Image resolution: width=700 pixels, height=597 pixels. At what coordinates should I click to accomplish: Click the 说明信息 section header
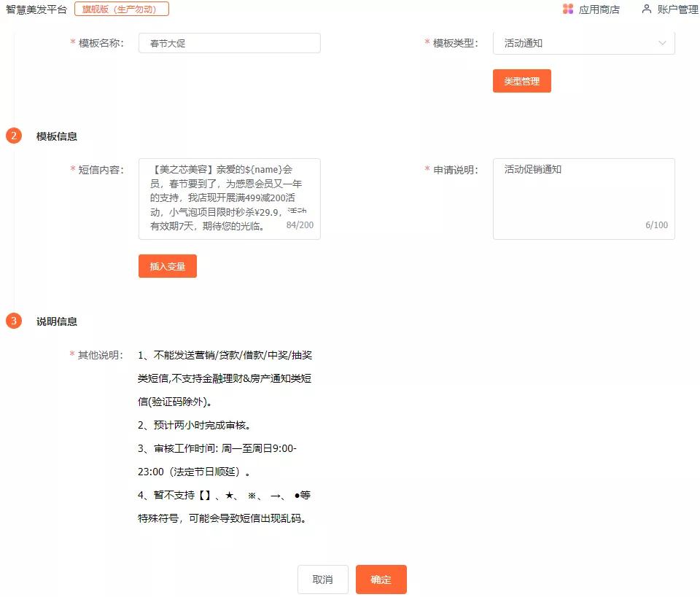pyautogui.click(x=55, y=321)
